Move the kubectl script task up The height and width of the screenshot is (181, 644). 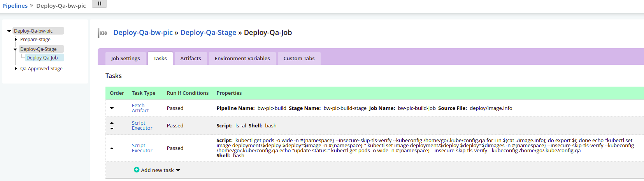[112, 148]
